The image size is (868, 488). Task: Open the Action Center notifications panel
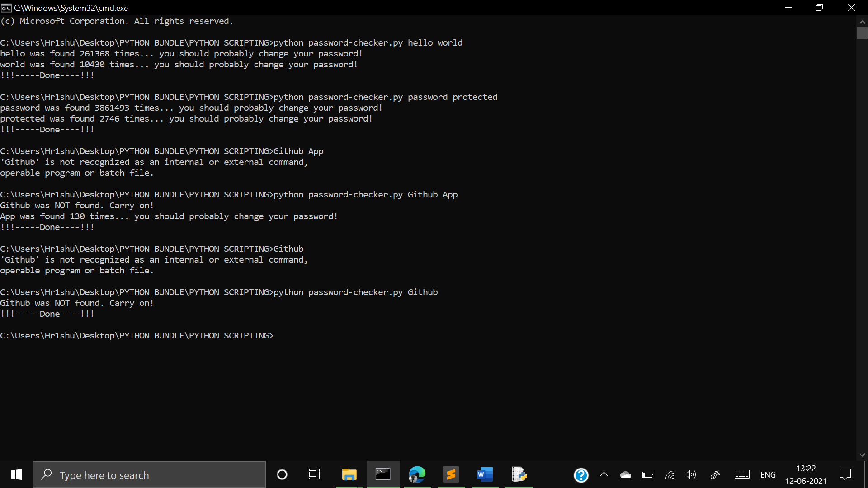click(845, 474)
